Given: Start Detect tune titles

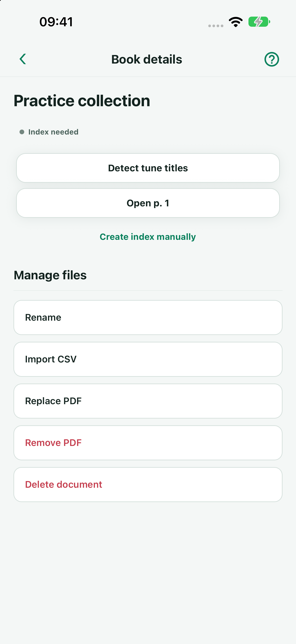Looking at the screenshot, I should (x=148, y=168).
